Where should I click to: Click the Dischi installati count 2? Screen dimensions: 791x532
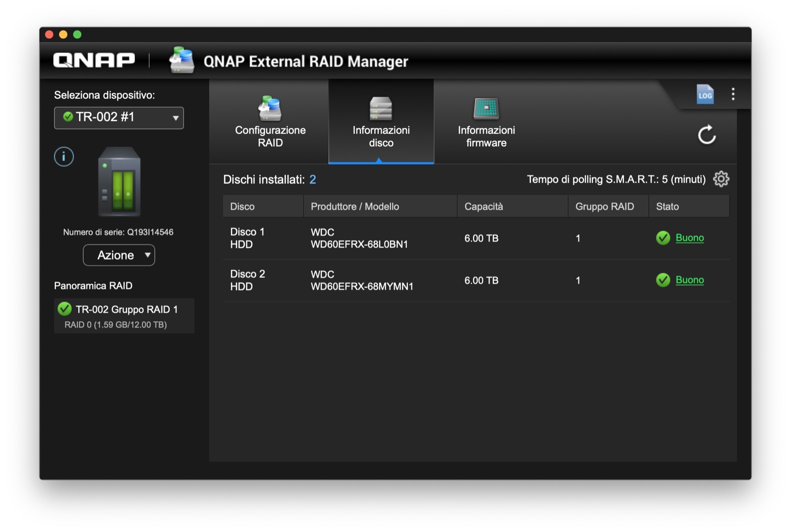[312, 179]
